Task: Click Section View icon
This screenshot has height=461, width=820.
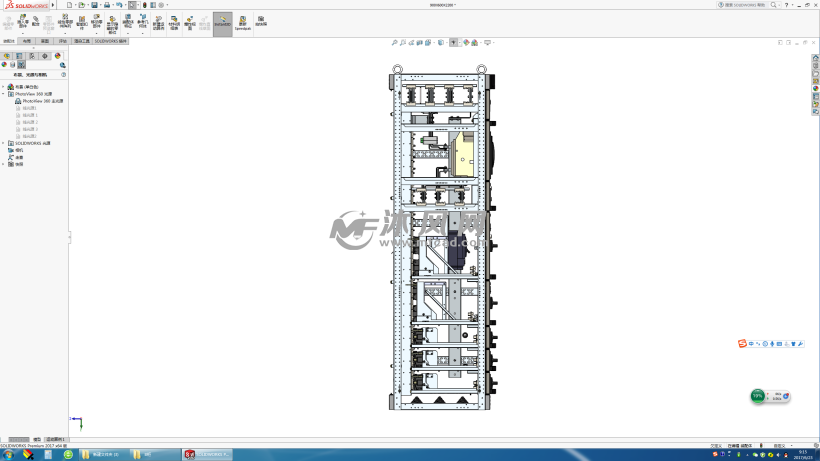Action: point(419,42)
